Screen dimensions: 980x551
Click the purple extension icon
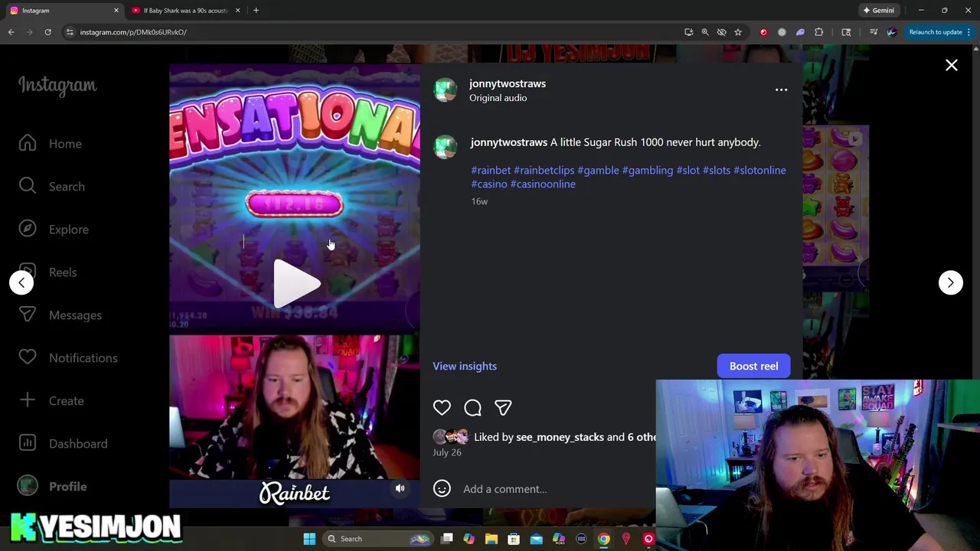800,32
